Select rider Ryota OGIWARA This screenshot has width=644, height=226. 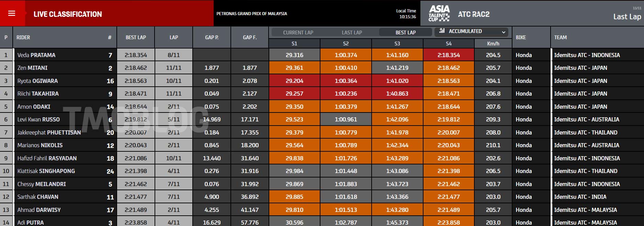[37, 81]
